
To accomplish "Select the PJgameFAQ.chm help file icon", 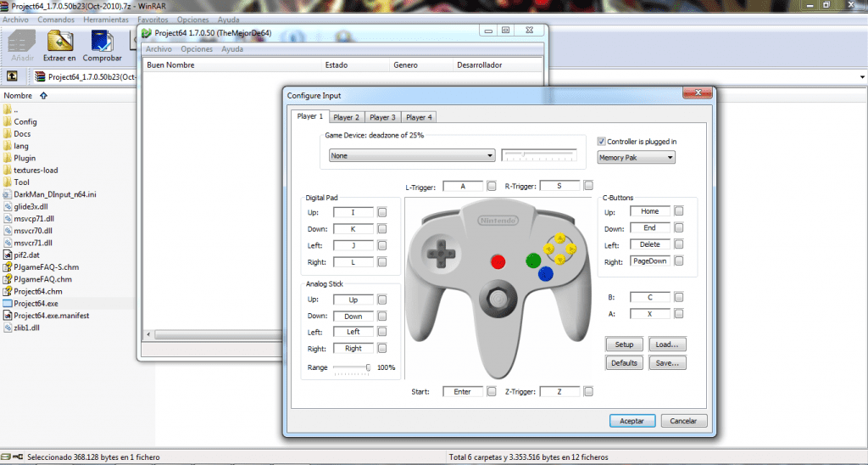I will 7,279.
